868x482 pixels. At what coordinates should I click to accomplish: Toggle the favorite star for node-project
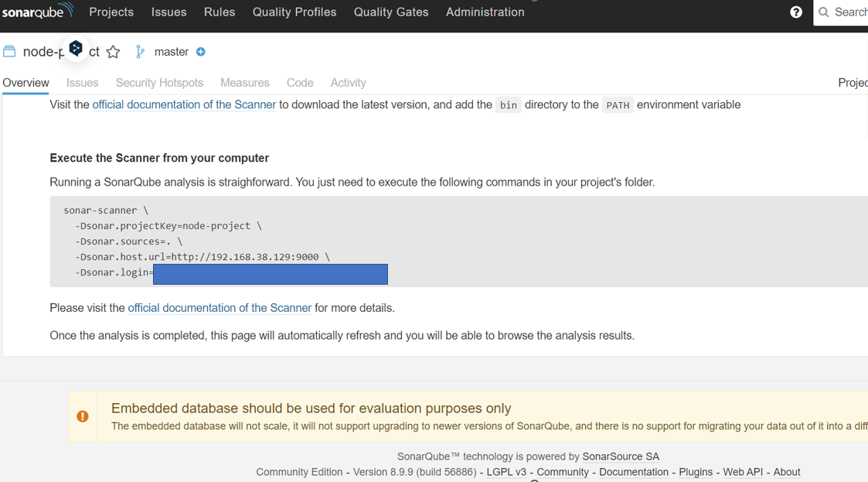click(113, 52)
